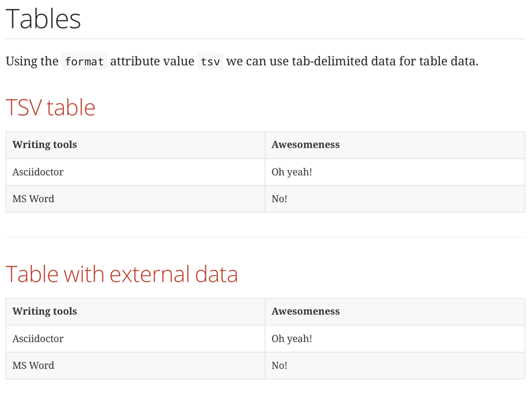Click "Writing tools" header in the external data table
The height and width of the screenshot is (394, 532).
[44, 312]
